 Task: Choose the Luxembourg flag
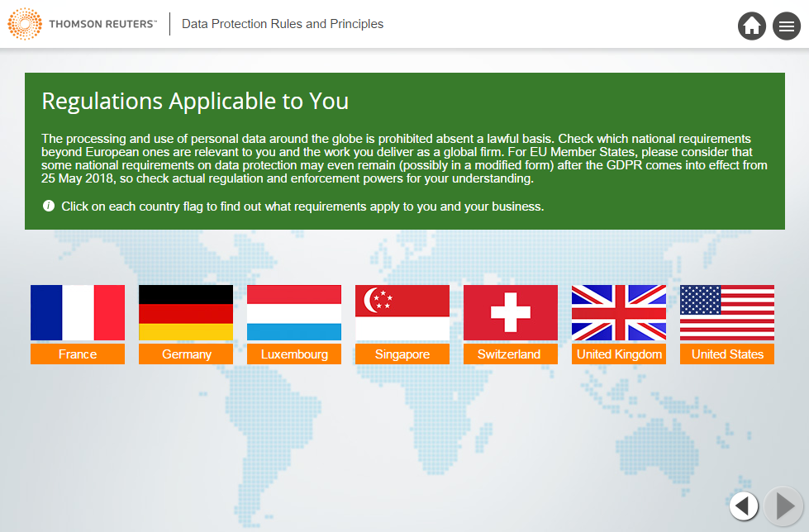point(294,312)
